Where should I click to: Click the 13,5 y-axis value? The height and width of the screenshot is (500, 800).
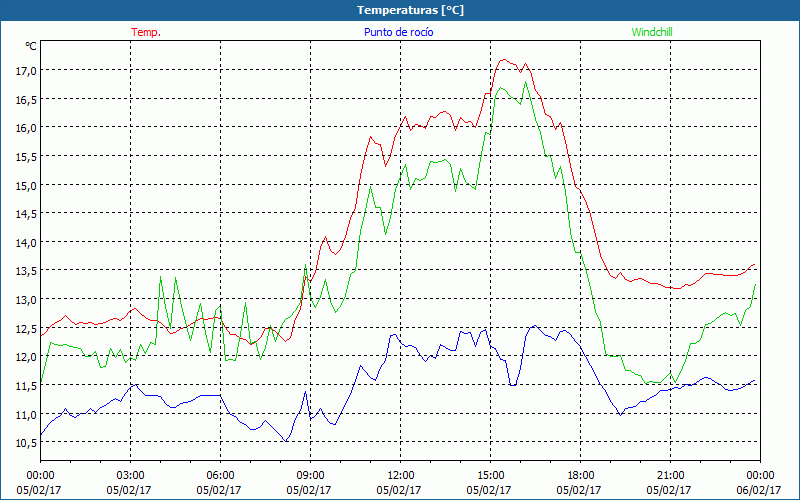point(26,271)
